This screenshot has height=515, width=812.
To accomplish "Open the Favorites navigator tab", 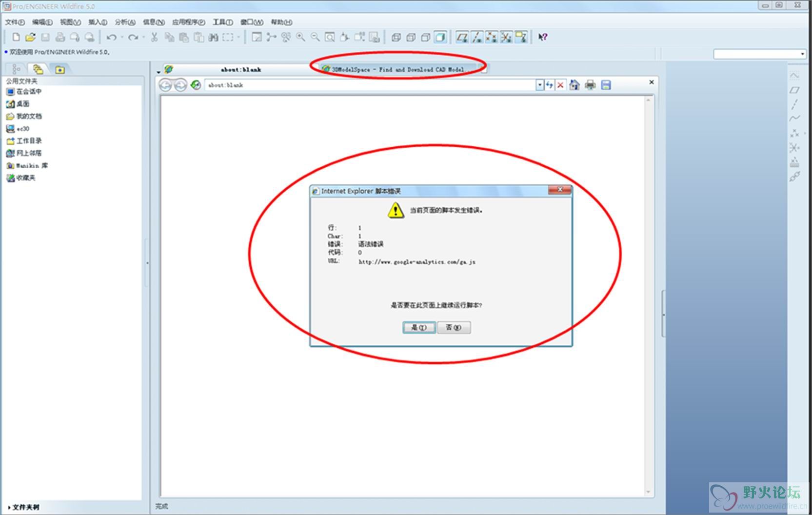I will point(60,70).
